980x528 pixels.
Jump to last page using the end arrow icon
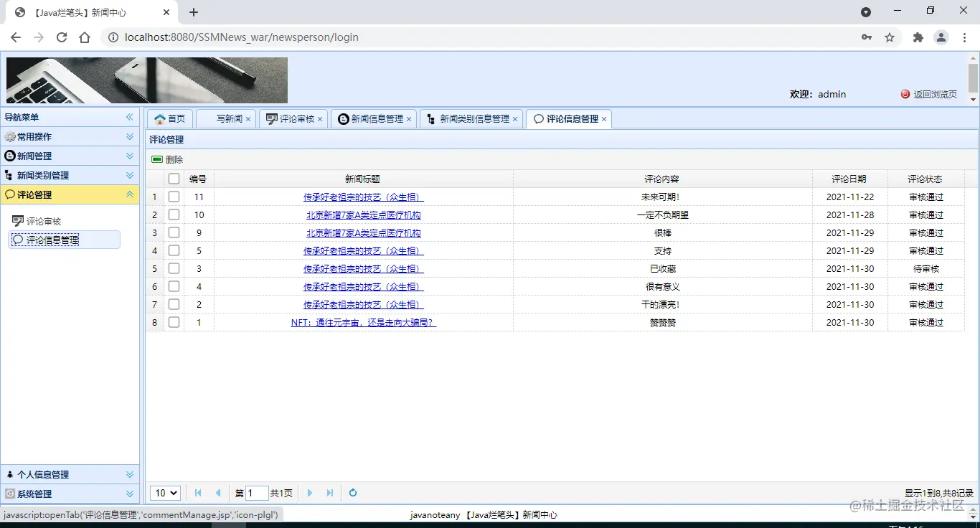[331, 493]
